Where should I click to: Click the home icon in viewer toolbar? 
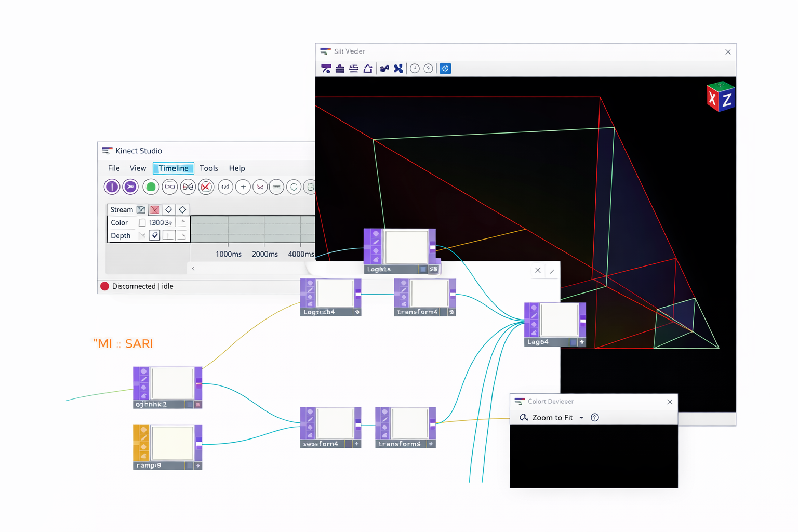point(368,69)
